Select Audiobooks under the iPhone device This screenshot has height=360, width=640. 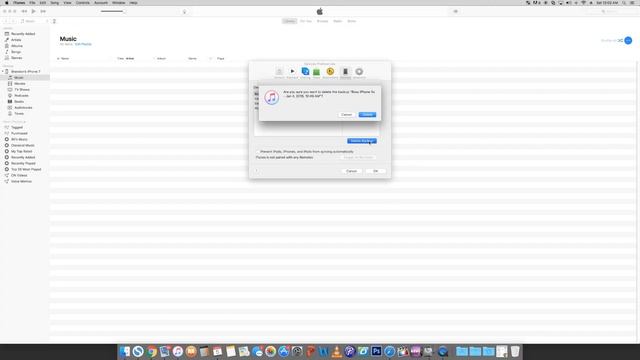[23, 108]
